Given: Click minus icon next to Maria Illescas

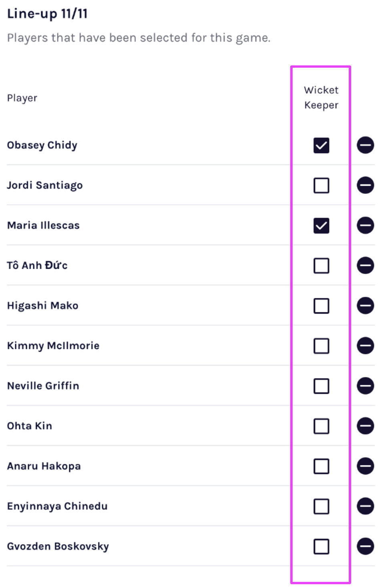Looking at the screenshot, I should [x=365, y=225].
